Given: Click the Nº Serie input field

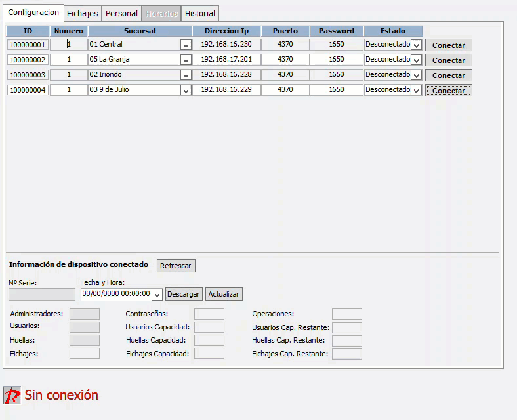Looking at the screenshot, I should coord(42,295).
